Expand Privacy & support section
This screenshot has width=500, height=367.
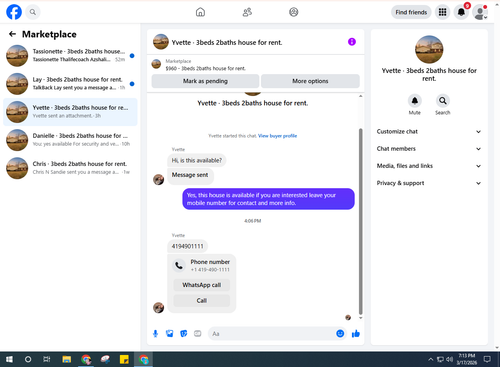click(429, 183)
